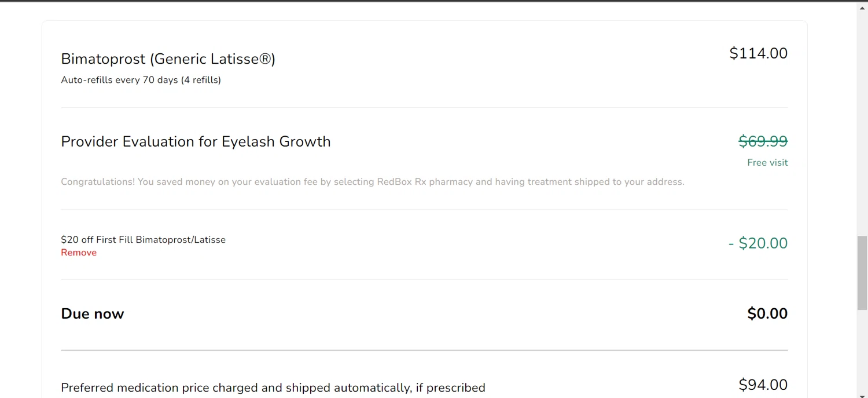
Task: Click the registered trademark ® symbol after Latisse
Action: tap(264, 59)
